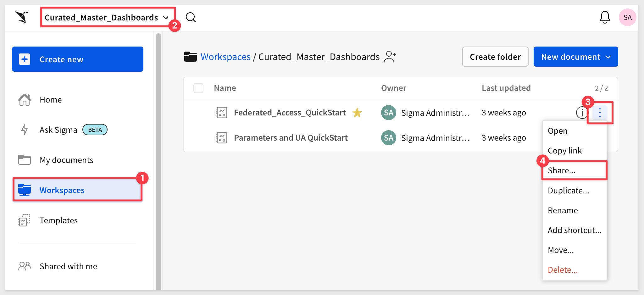The height and width of the screenshot is (295, 644).
Task: Open the SA user avatar menu
Action: 627,17
